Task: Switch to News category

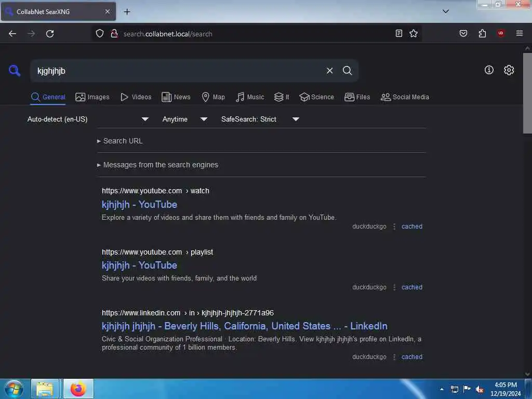Action: pos(176,97)
